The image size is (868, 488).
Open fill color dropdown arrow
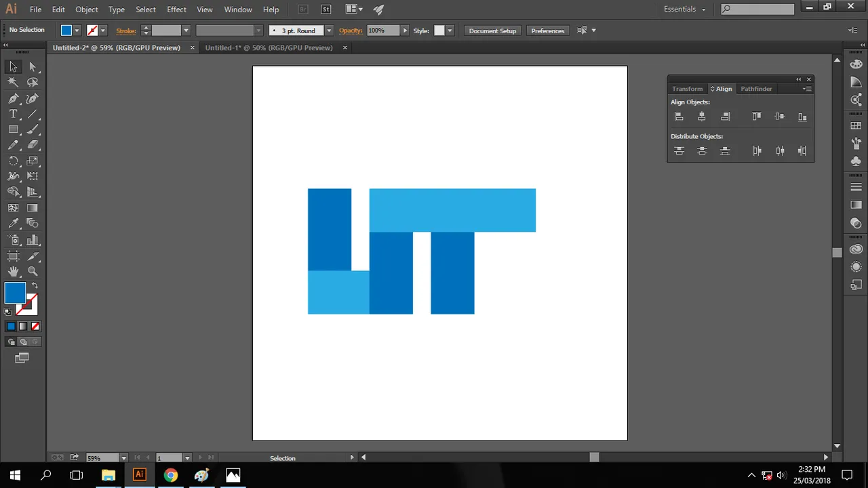click(77, 30)
